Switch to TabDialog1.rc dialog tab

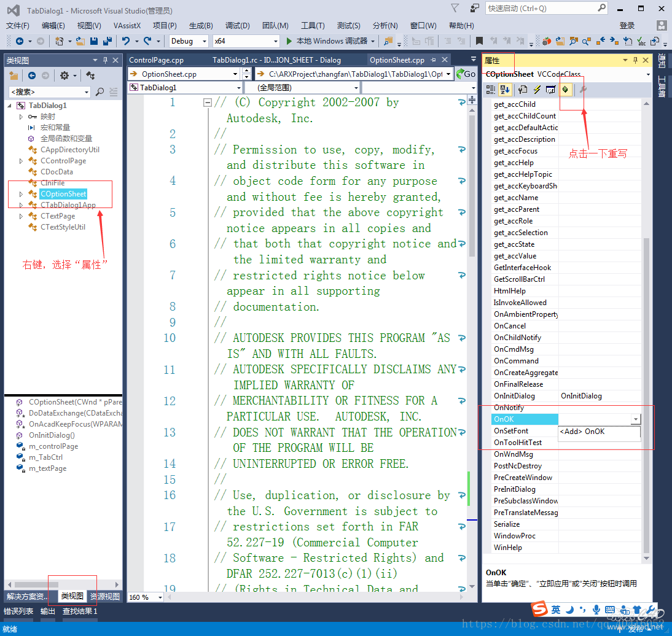pyautogui.click(x=276, y=60)
